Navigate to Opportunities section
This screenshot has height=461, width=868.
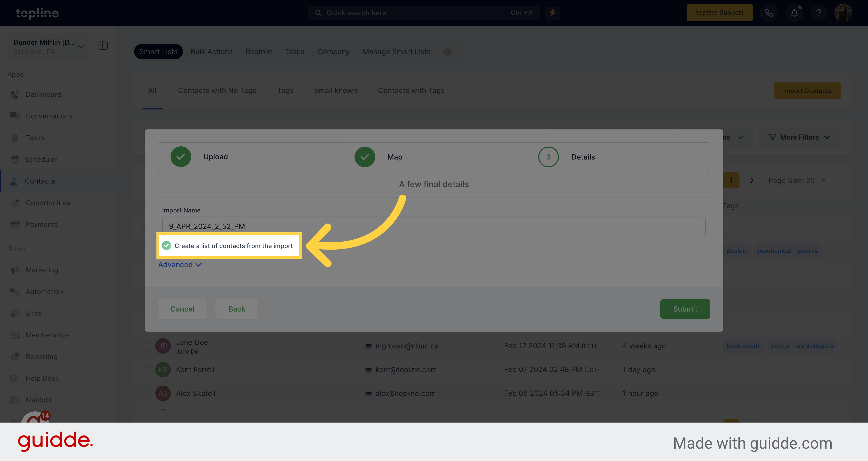coord(48,202)
